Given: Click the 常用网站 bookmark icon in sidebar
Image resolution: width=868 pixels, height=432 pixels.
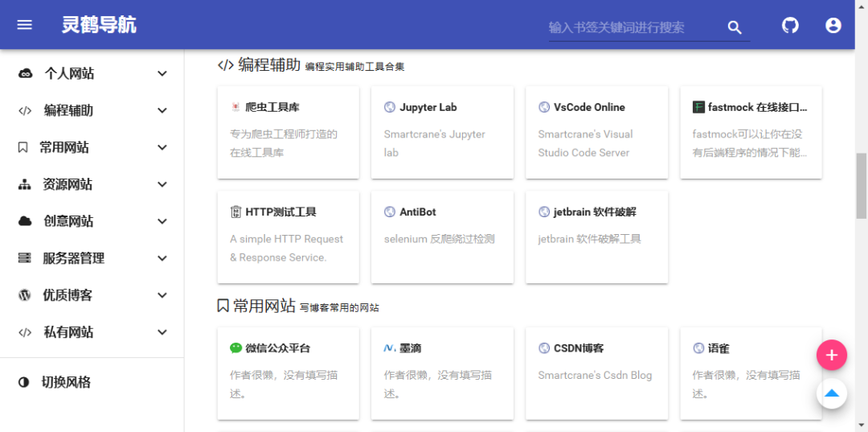Looking at the screenshot, I should 23,148.
